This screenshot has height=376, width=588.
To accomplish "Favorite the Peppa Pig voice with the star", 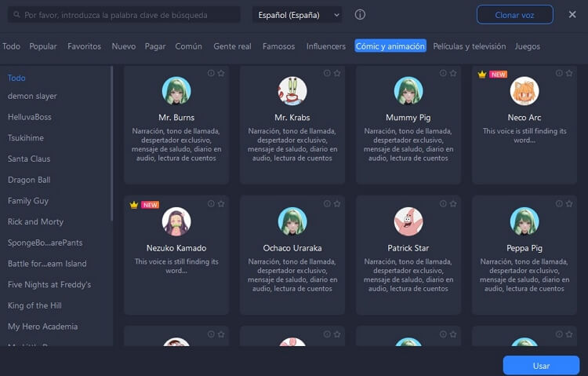I will point(569,203).
